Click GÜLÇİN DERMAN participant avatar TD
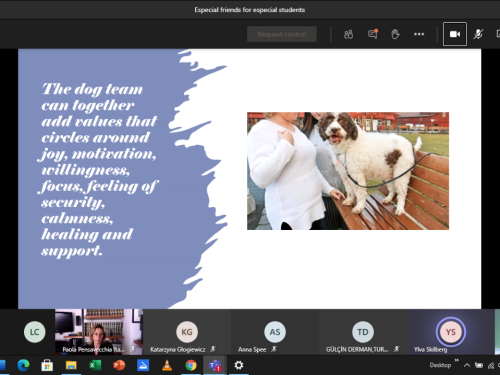Image resolution: width=500 pixels, height=375 pixels. [x=363, y=332]
